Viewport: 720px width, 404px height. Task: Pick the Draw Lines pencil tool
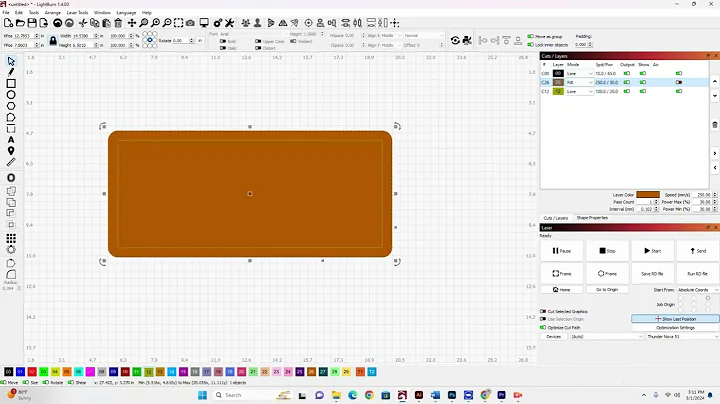[x=11, y=72]
